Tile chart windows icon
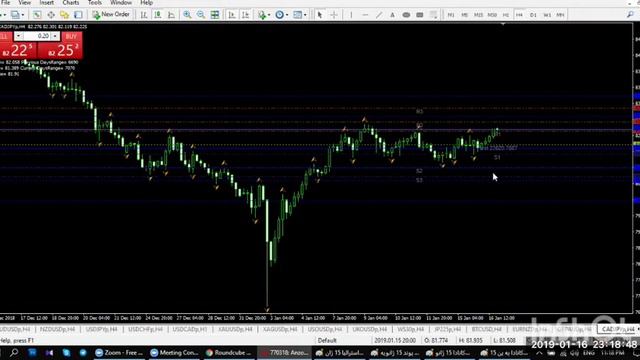 pos(215,15)
